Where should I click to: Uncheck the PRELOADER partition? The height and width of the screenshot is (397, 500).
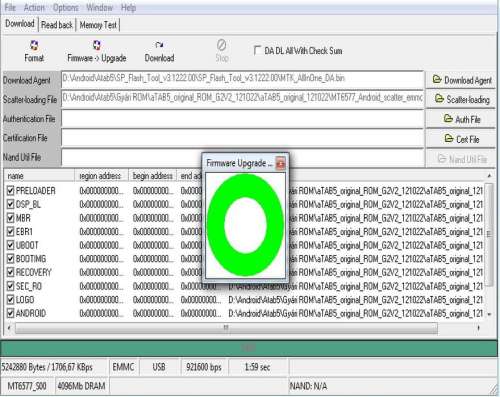coord(10,191)
